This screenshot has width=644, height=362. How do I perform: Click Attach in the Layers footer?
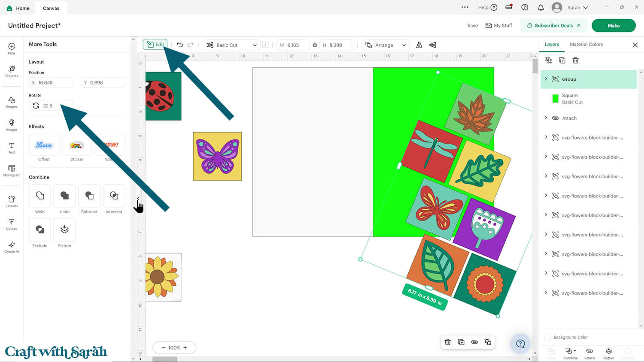coord(589,353)
